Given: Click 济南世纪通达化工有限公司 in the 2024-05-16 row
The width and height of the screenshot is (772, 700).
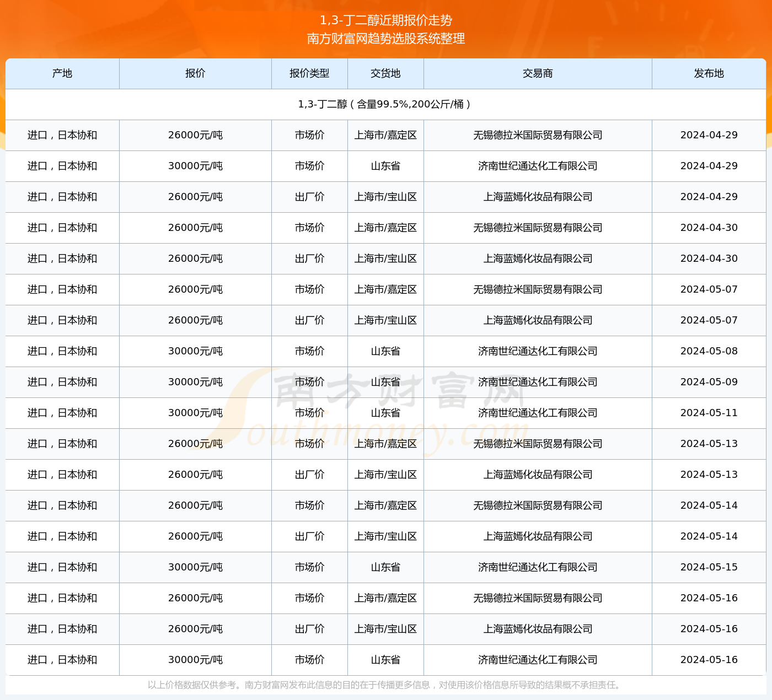Looking at the screenshot, I should point(538,660).
